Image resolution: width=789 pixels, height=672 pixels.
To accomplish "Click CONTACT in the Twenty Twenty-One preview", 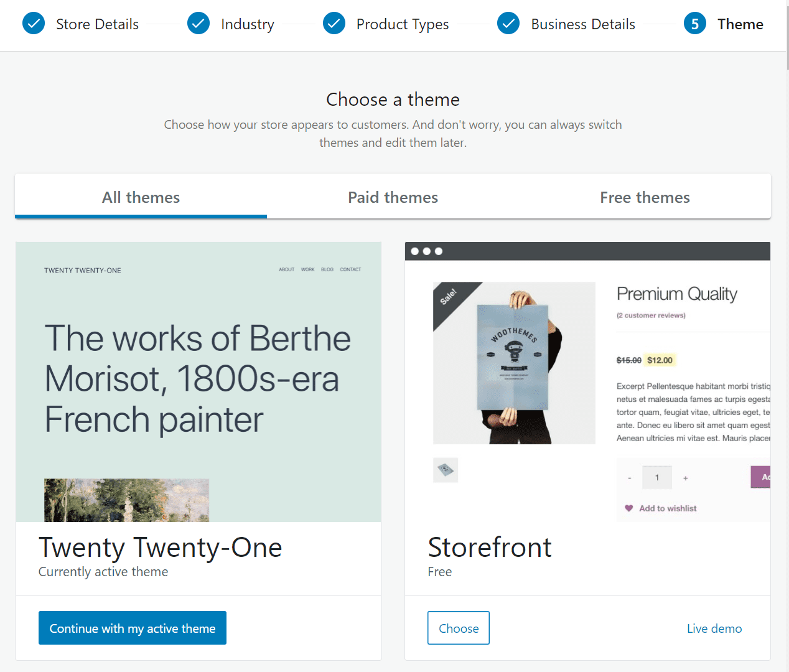I will tap(350, 269).
